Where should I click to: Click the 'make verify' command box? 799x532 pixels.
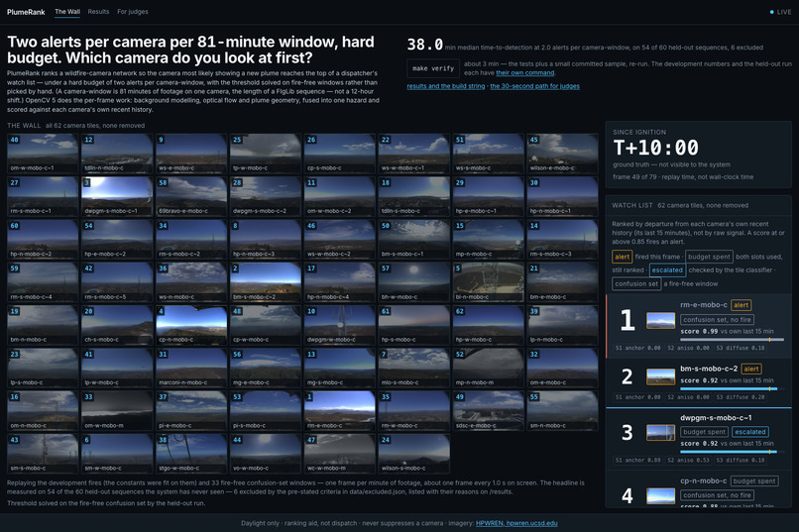433,68
